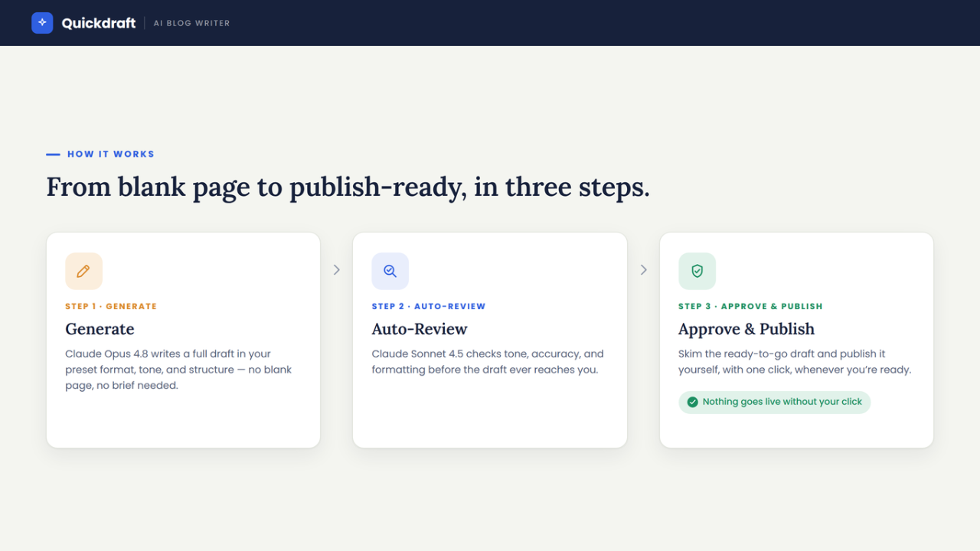Click the three steps main headline
980x551 pixels.
pos(348,187)
